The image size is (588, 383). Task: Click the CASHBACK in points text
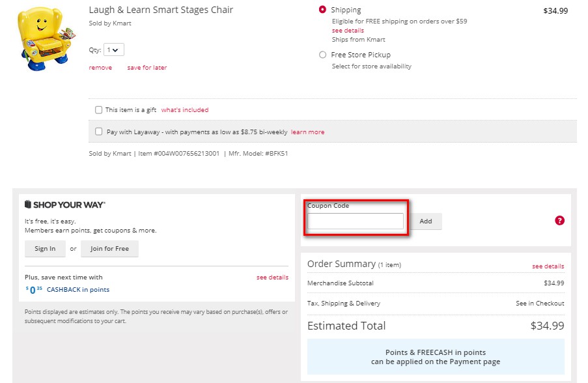click(x=78, y=290)
